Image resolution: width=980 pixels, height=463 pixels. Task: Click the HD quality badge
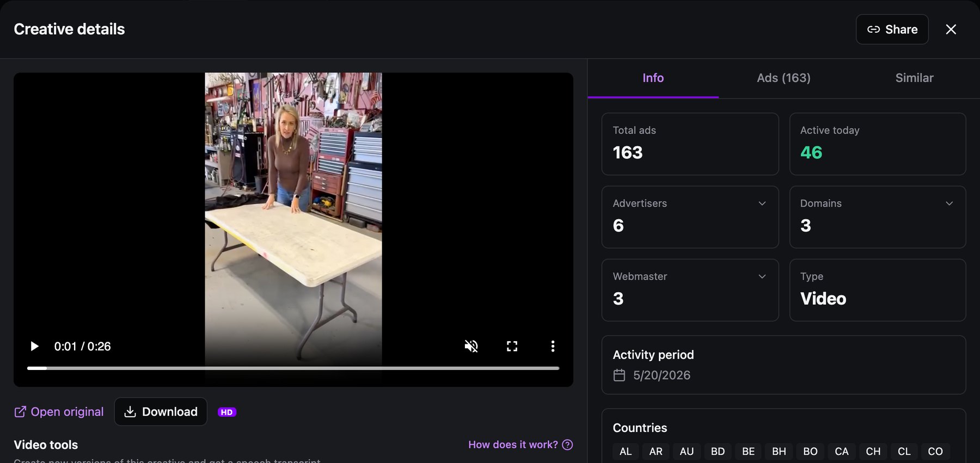pos(227,412)
